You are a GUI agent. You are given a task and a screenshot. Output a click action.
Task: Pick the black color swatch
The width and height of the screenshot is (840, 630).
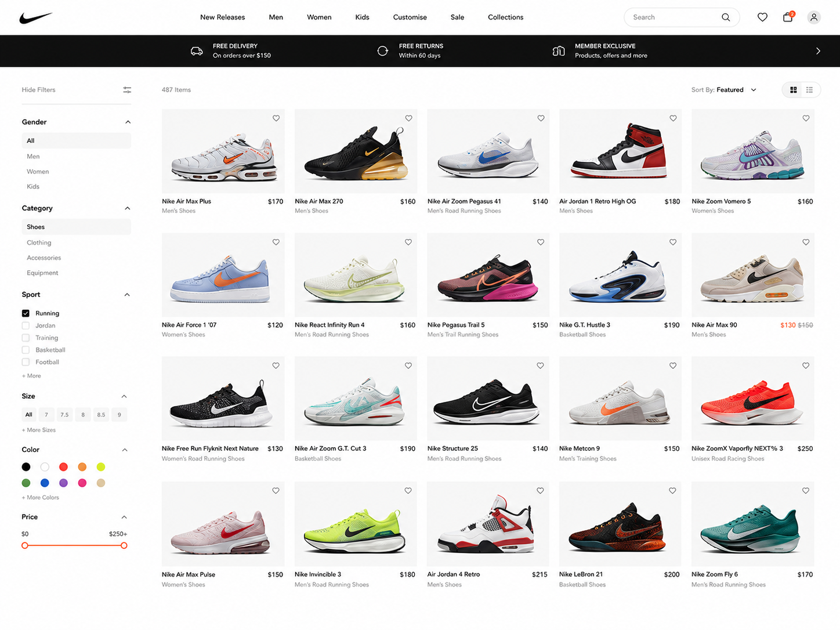[26, 467]
